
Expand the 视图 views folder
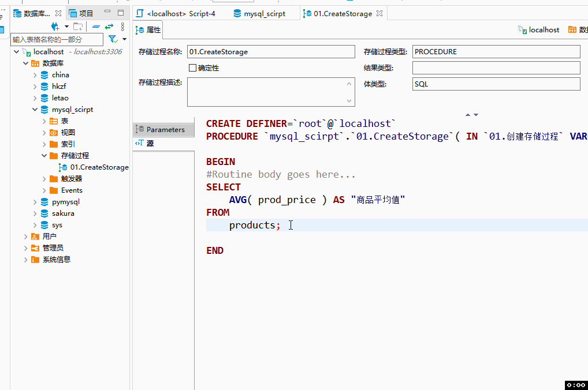(44, 133)
